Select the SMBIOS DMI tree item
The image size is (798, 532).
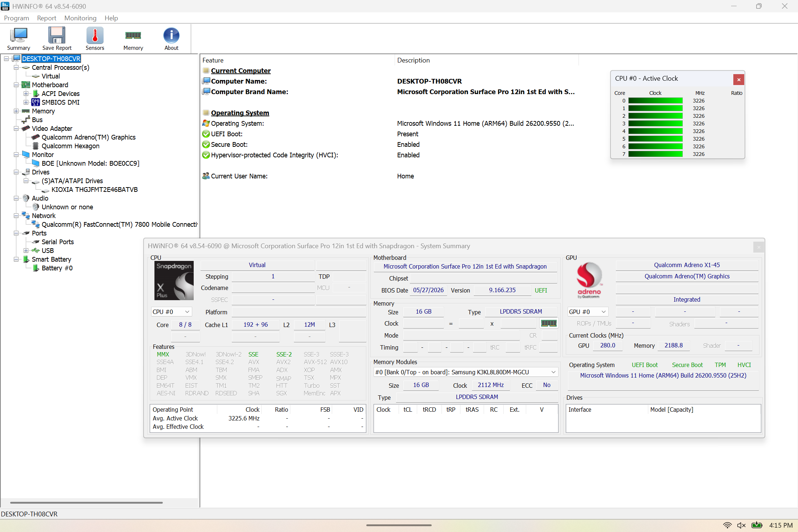tap(61, 102)
